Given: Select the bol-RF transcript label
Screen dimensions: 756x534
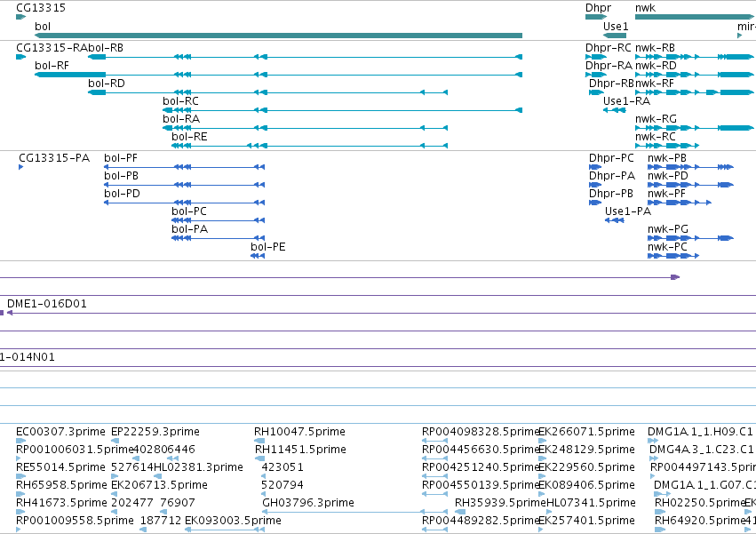Looking at the screenshot, I should coord(52,65).
